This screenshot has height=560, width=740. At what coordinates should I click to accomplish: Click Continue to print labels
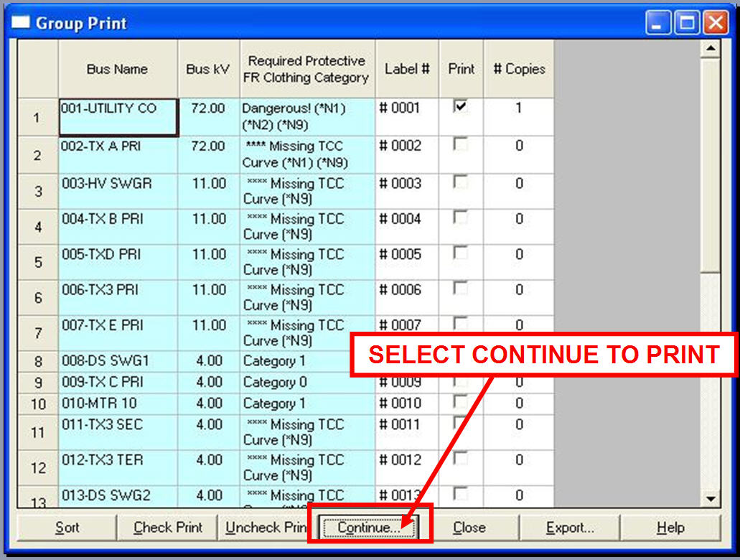(x=369, y=528)
